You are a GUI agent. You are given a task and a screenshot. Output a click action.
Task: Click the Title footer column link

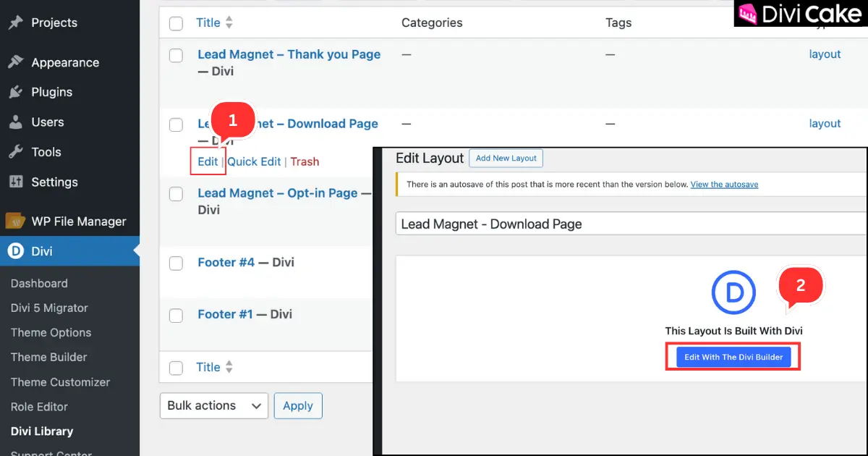208,367
